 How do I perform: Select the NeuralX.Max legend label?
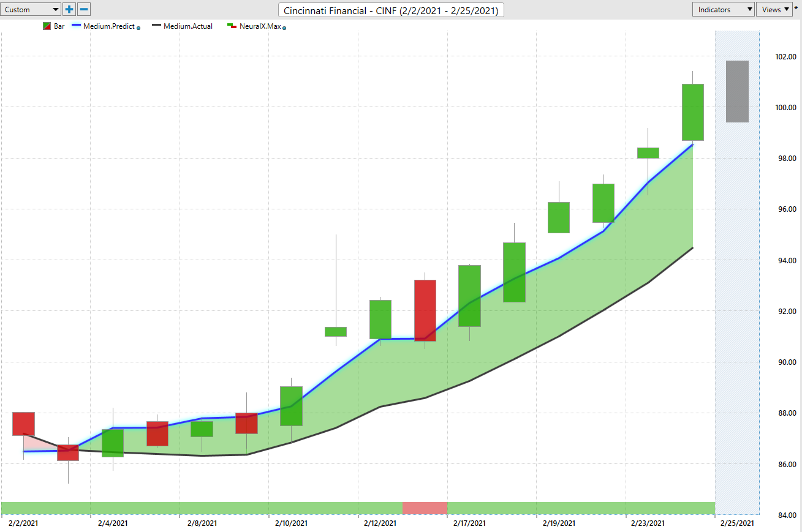point(260,26)
